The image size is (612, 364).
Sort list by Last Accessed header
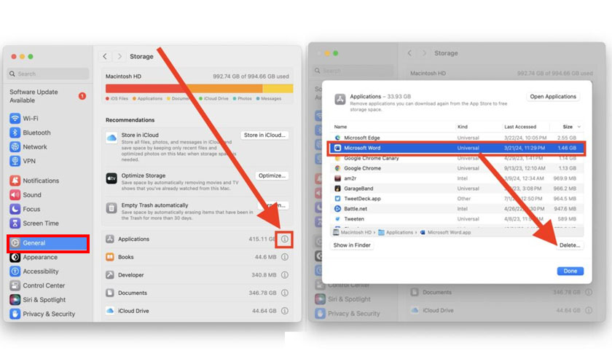520,127
